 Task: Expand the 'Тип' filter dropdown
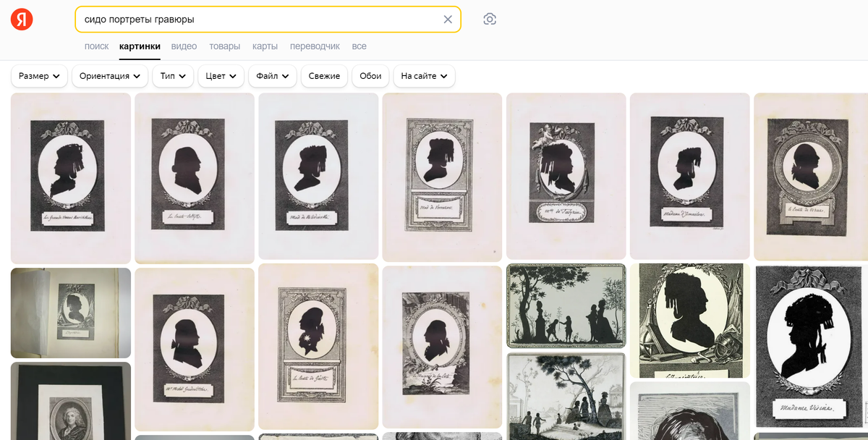click(173, 76)
